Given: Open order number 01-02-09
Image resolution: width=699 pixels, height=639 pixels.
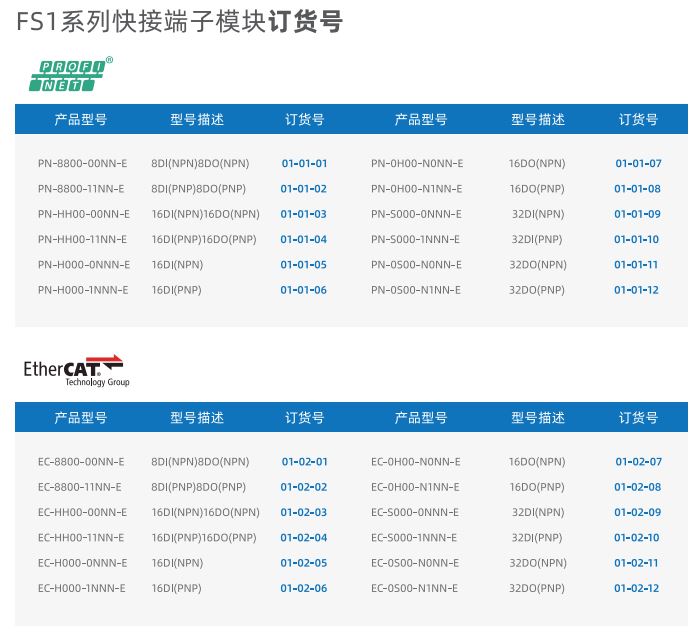Looking at the screenshot, I should tap(638, 512).
